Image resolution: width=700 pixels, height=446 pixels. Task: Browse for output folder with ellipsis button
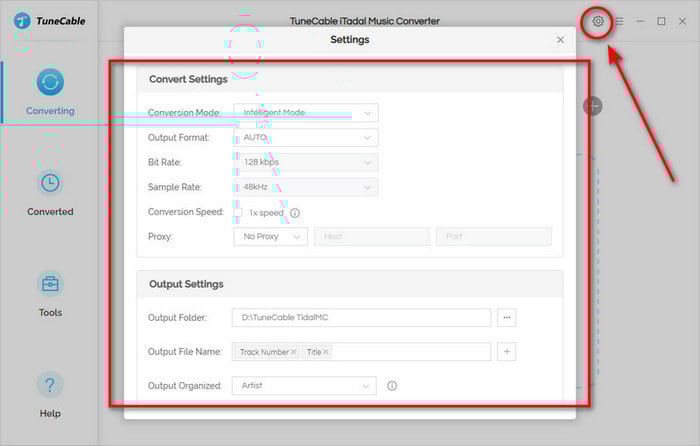(x=507, y=317)
